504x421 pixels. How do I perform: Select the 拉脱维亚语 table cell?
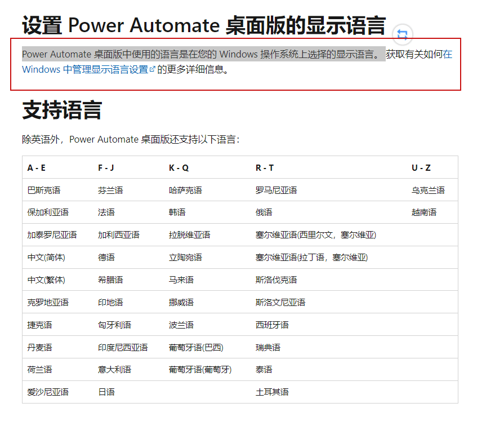pos(190,235)
